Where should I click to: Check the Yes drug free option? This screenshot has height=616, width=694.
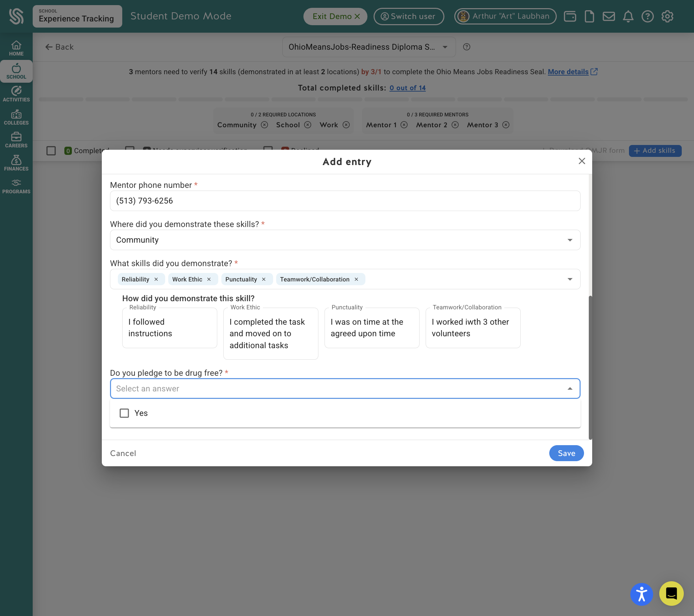[124, 413]
